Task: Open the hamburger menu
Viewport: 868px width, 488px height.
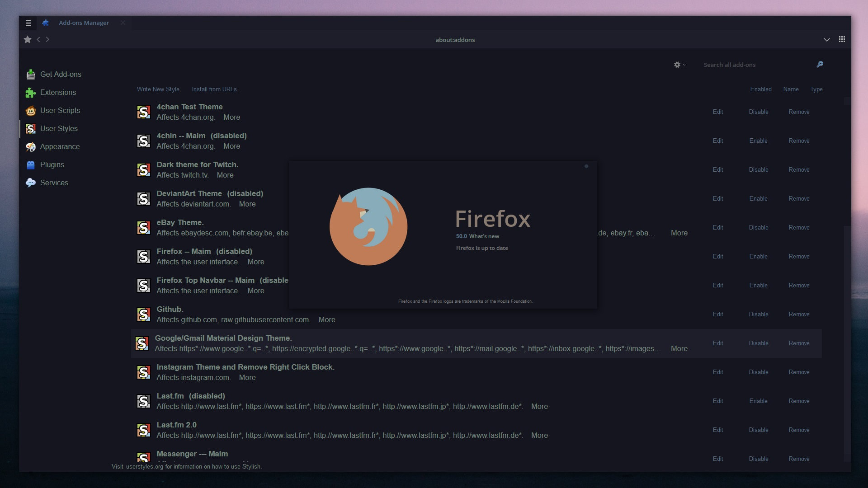Action: [x=28, y=23]
